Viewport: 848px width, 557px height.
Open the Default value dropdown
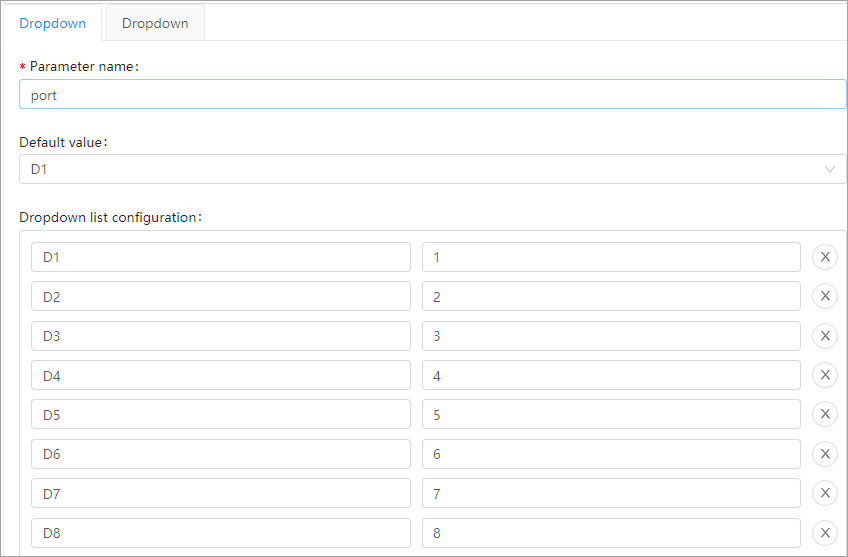pos(420,169)
